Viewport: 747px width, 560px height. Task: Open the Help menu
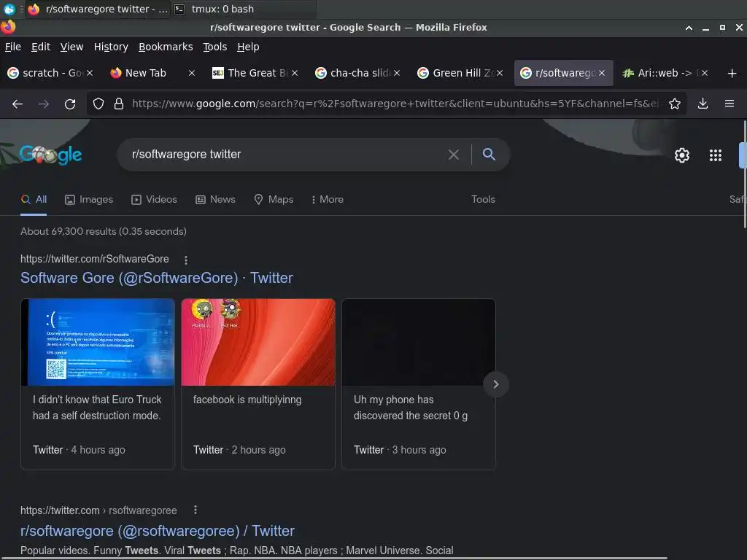pos(248,47)
